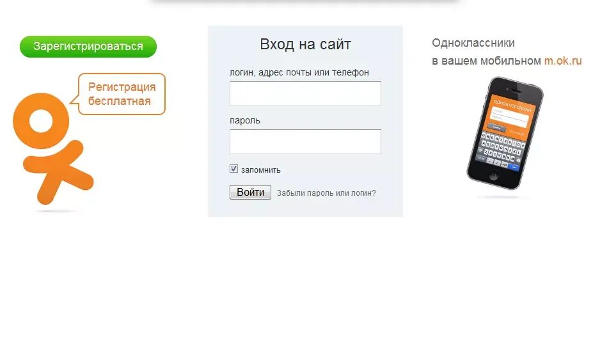Click the blue key on the phone keyboard
The height and width of the screenshot is (364, 593).
point(514,166)
